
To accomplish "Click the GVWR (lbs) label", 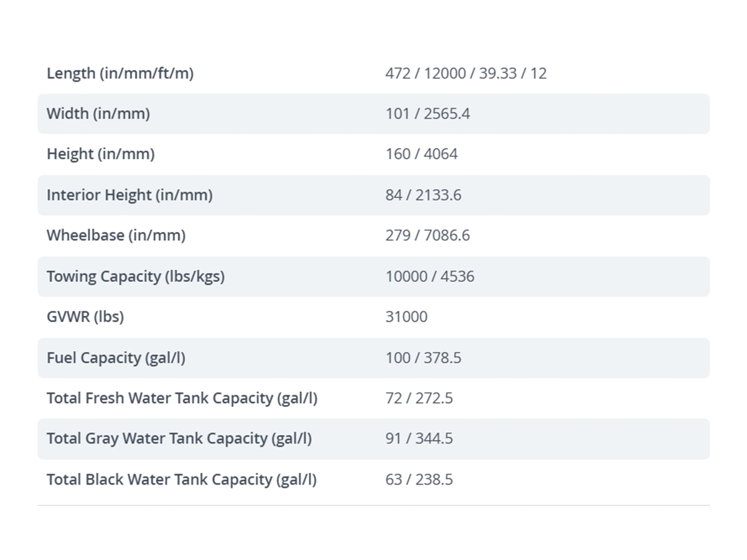I will [85, 317].
